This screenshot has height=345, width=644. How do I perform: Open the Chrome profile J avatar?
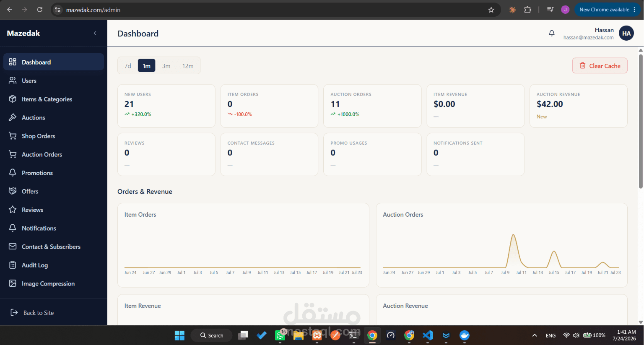[x=565, y=10]
